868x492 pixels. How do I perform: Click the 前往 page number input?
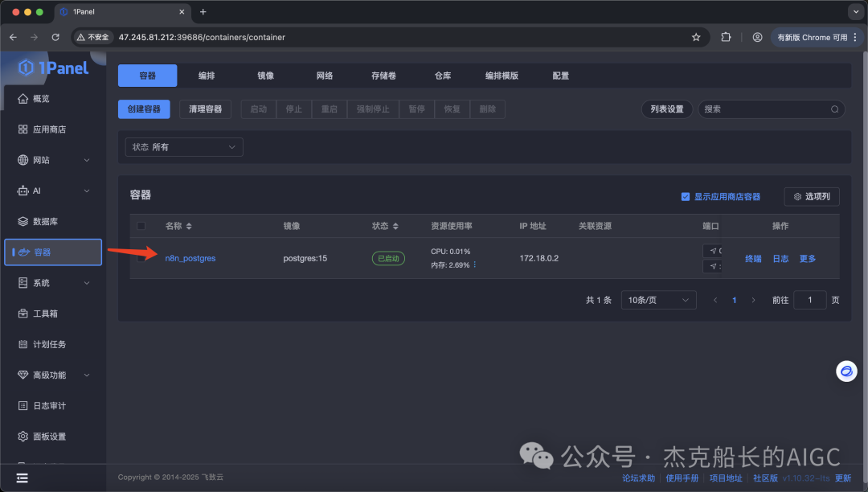810,300
